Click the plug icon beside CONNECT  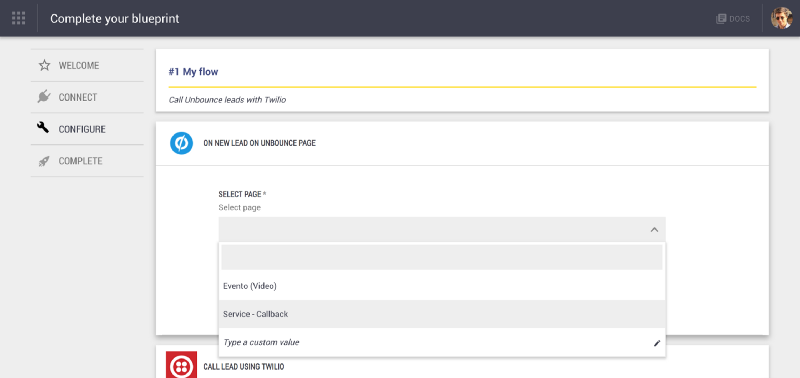(44, 97)
